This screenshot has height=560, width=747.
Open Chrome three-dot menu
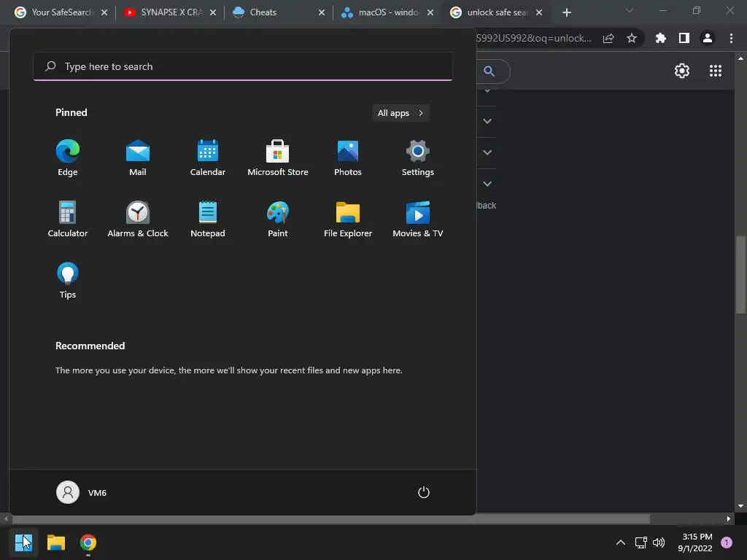pyautogui.click(x=731, y=38)
